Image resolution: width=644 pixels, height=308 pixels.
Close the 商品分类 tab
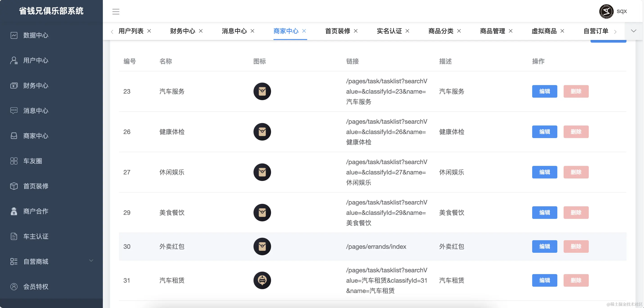(x=459, y=31)
